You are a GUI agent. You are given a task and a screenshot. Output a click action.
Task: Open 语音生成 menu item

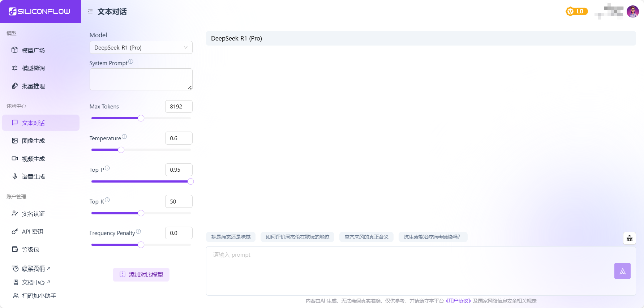(x=40, y=176)
